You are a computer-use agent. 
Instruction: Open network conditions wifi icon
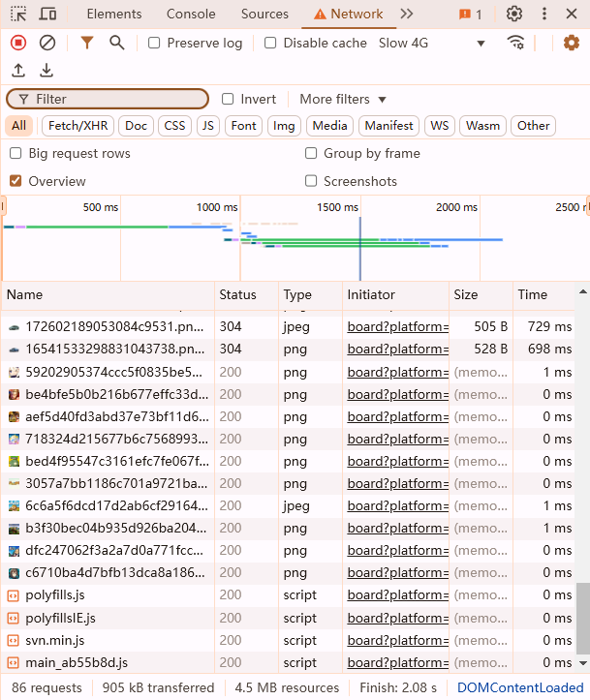pos(515,43)
